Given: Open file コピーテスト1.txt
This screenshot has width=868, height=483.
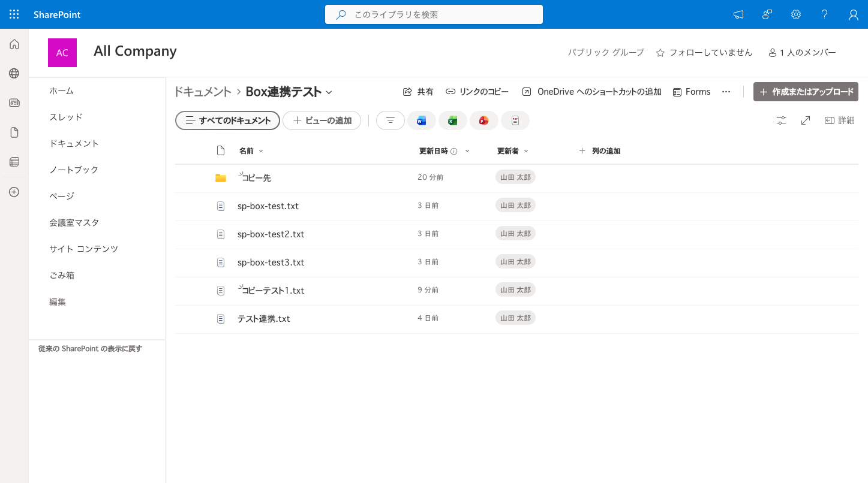Looking at the screenshot, I should click(x=273, y=291).
